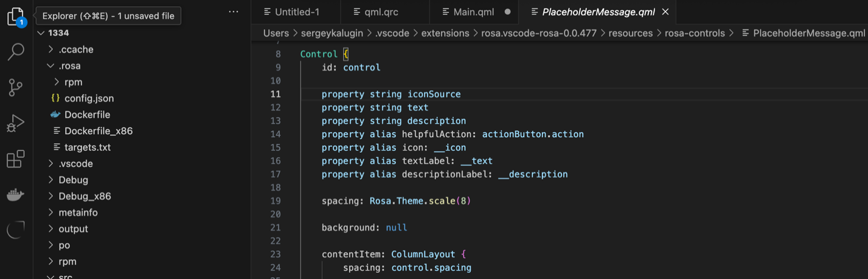The width and height of the screenshot is (868, 279).
Task: Open the Run and Debug view
Action: point(16,123)
